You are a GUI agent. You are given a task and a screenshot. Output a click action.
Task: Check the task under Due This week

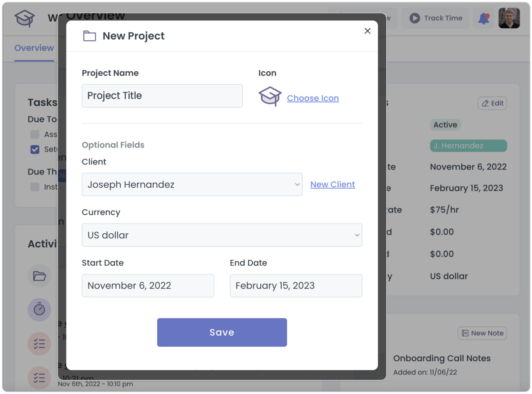35,187
